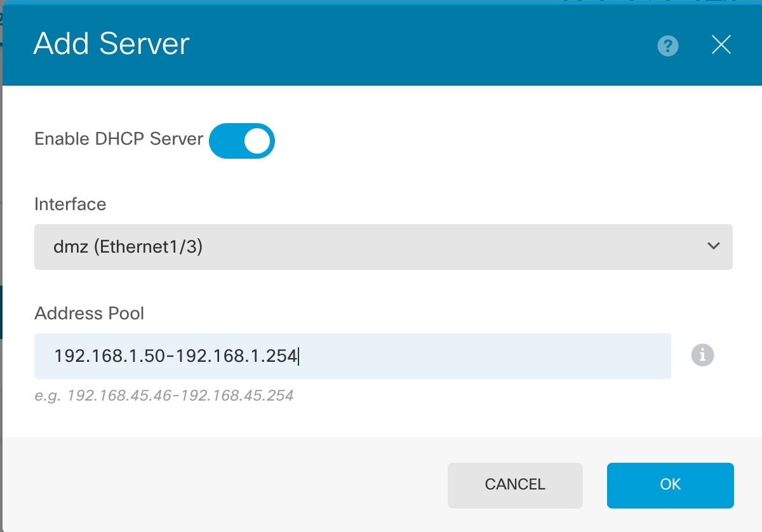
Task: Focus the Address Pool input field
Action: coord(352,356)
